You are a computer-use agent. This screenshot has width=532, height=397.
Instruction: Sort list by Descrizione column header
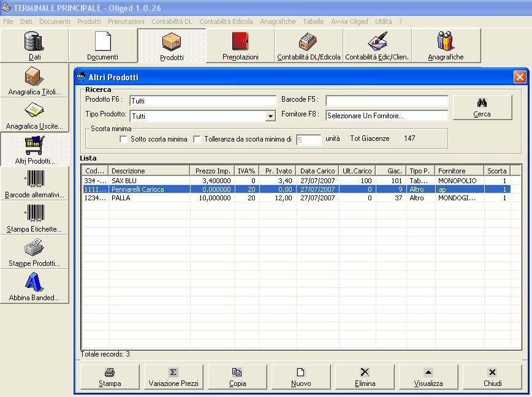(x=149, y=171)
